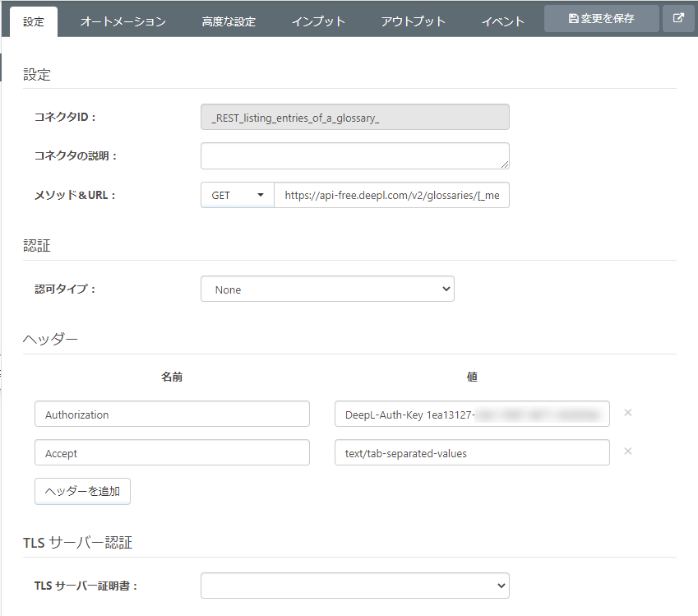Click the コネクタの説明 text area

[x=354, y=155]
